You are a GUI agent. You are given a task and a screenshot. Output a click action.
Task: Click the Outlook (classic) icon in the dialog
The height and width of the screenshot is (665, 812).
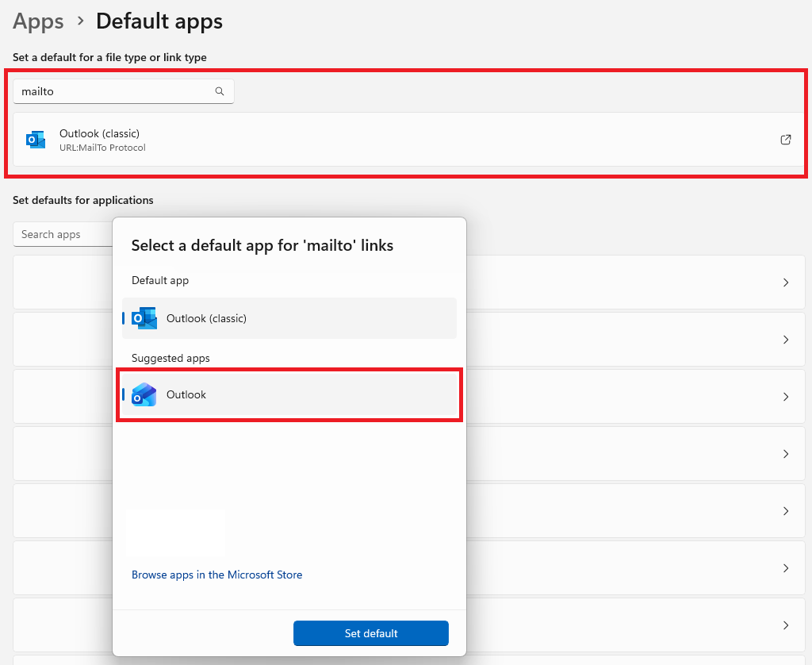click(x=144, y=318)
